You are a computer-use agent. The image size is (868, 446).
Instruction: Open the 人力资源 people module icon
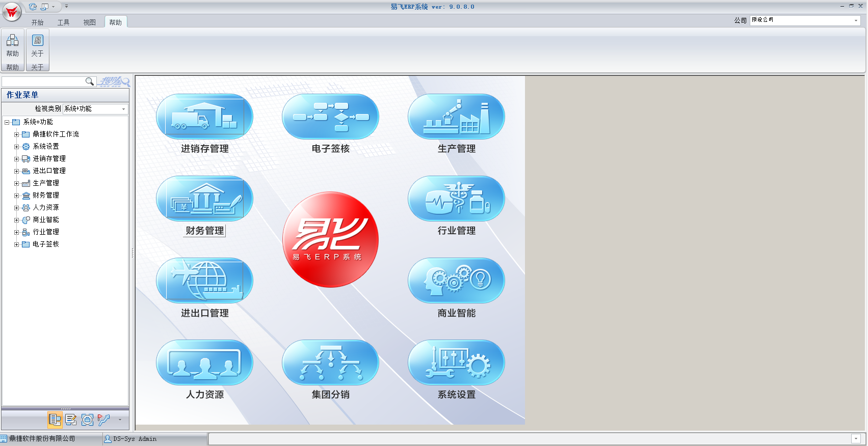(204, 363)
